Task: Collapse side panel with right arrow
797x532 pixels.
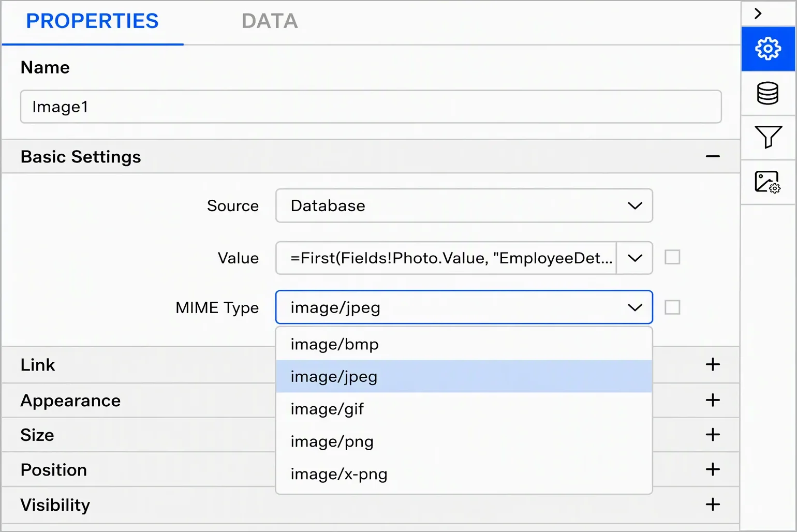Action: pos(758,13)
